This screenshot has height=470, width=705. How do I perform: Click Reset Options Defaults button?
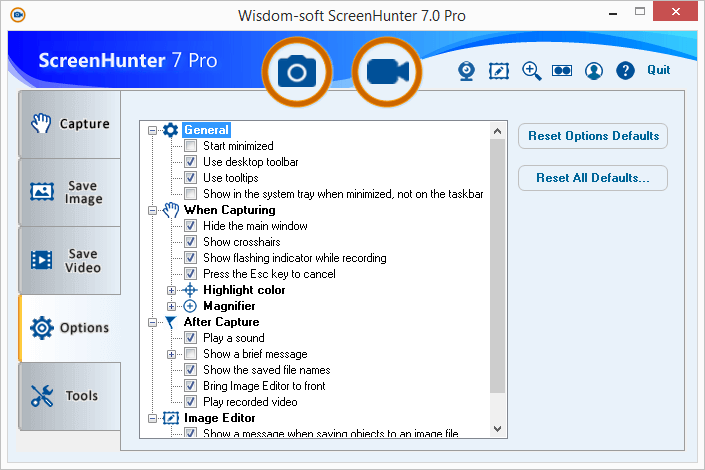[593, 136]
